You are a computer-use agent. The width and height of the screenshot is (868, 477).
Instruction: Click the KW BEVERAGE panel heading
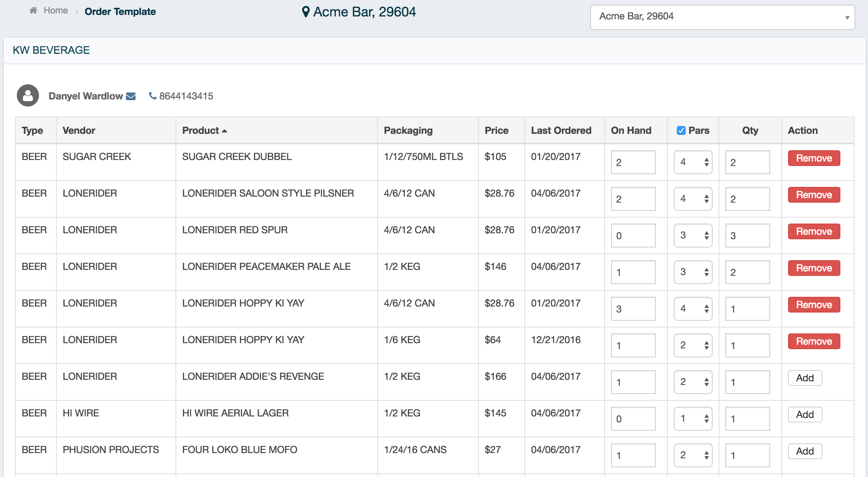[x=51, y=50]
